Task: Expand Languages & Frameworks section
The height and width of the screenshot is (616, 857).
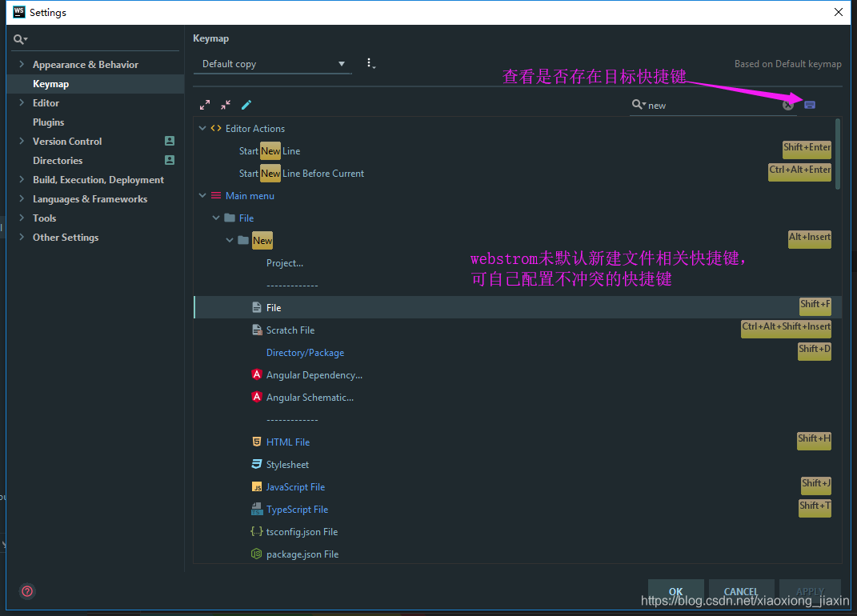Action: pos(22,198)
